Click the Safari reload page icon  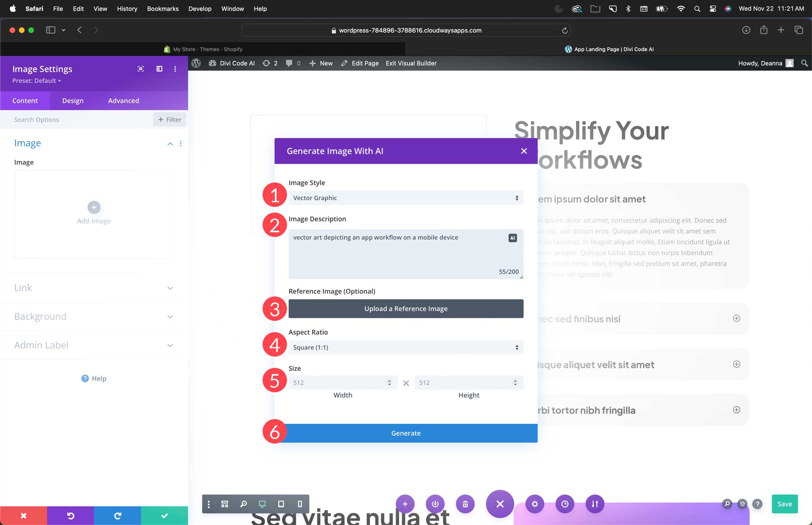coord(564,30)
